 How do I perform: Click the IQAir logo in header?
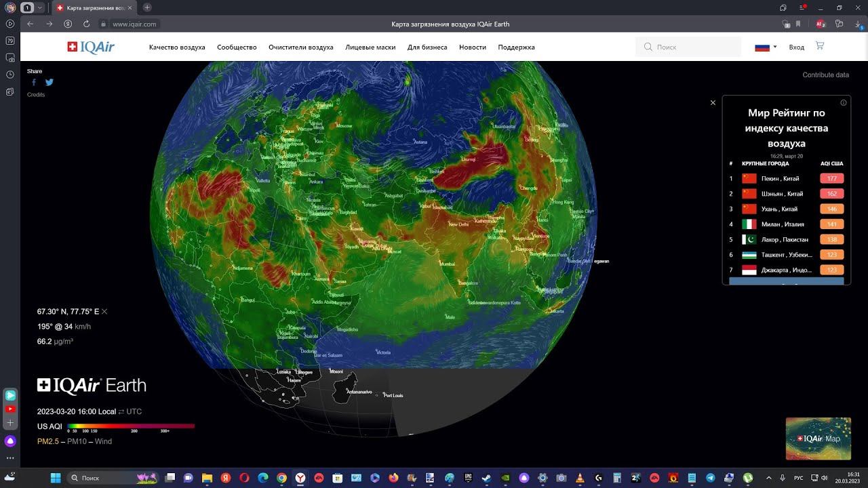(91, 47)
